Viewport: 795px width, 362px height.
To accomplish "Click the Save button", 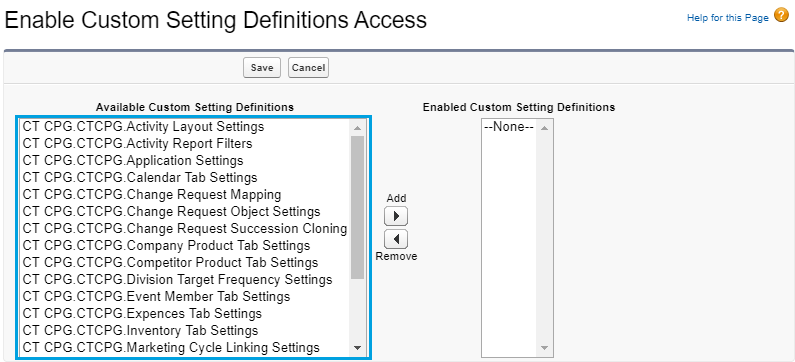I will (262, 67).
